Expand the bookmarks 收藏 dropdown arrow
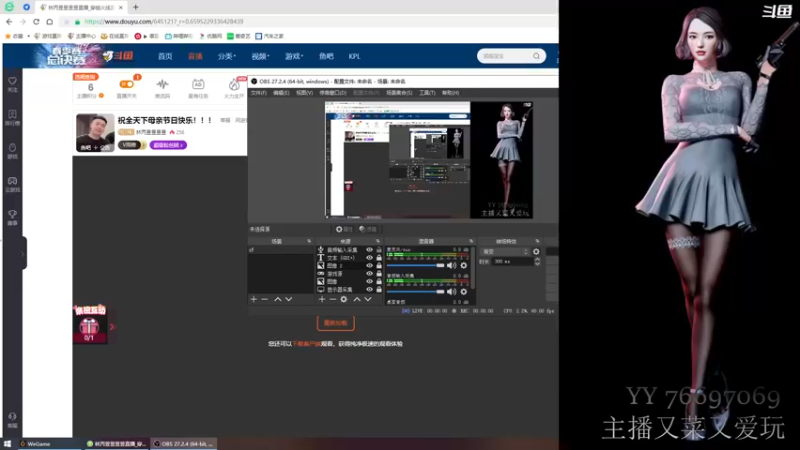The height and width of the screenshot is (450, 800). [x=29, y=36]
